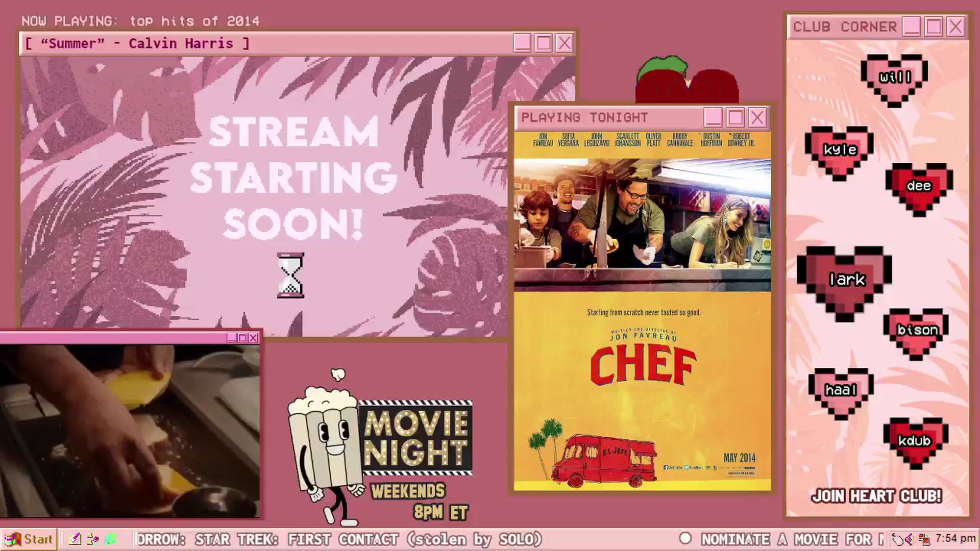
Task: Open the notepad quick-launch icon beside Start
Action: pos(75,539)
